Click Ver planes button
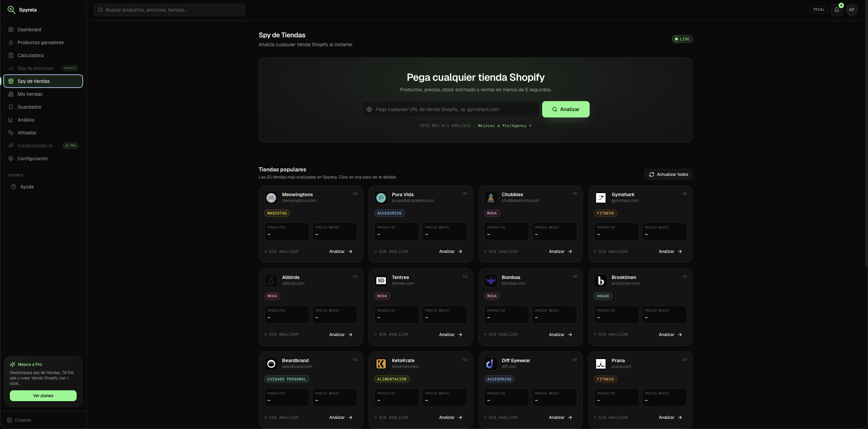 (x=43, y=396)
